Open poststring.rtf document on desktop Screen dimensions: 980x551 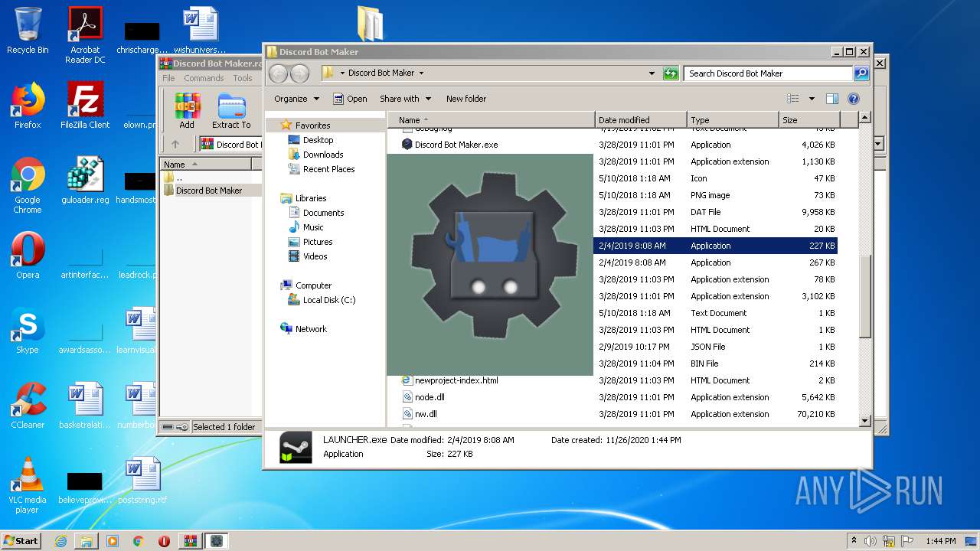pyautogui.click(x=142, y=481)
